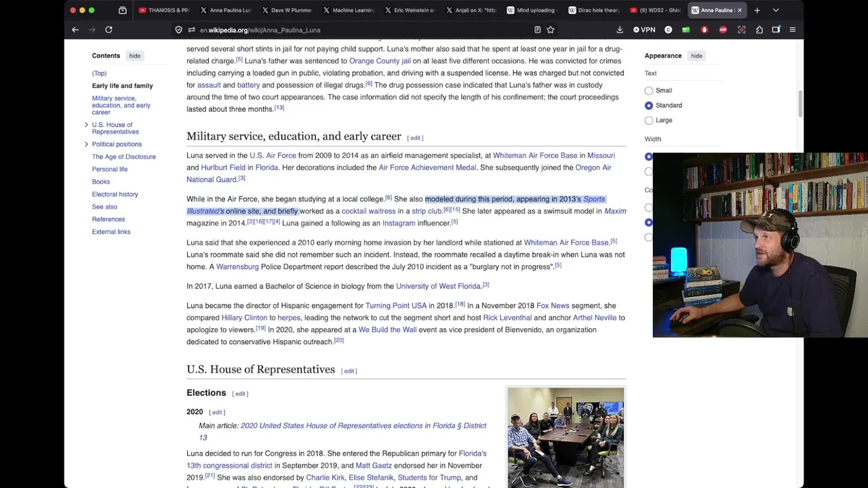The image size is (868, 488).
Task: Open the Orange County jail link
Action: pos(380,61)
